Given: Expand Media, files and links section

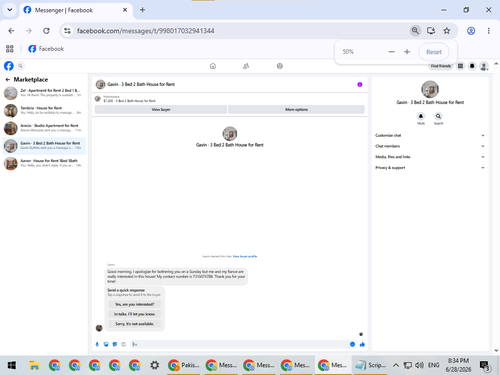Looking at the screenshot, I should coord(430,157).
